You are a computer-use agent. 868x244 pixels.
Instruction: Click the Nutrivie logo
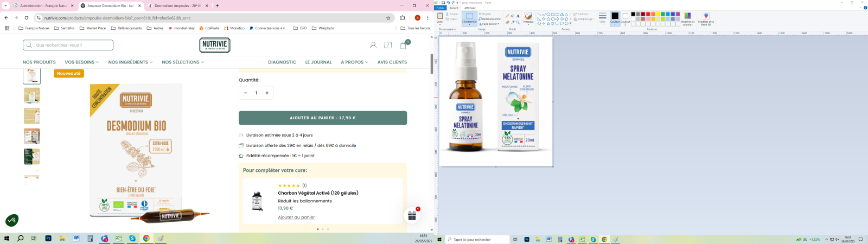tap(215, 45)
